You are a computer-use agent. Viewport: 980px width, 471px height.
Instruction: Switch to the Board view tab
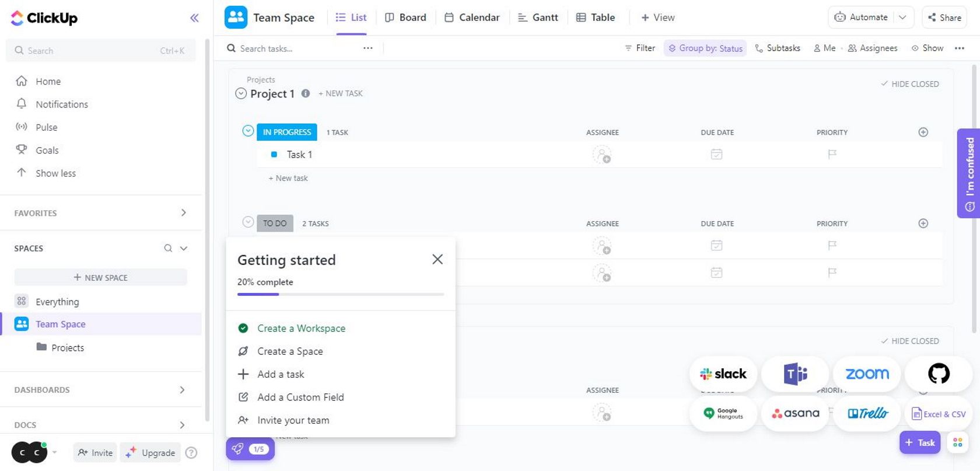point(405,18)
